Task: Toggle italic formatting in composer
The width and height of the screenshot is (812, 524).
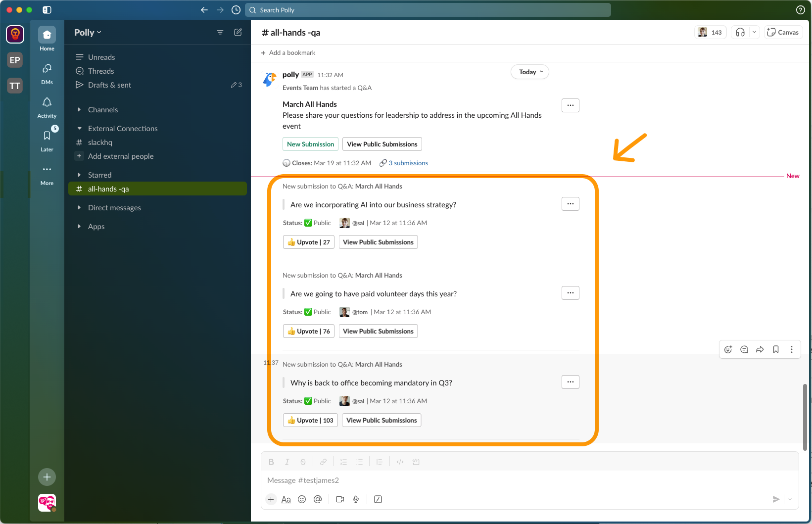Action: (x=287, y=462)
